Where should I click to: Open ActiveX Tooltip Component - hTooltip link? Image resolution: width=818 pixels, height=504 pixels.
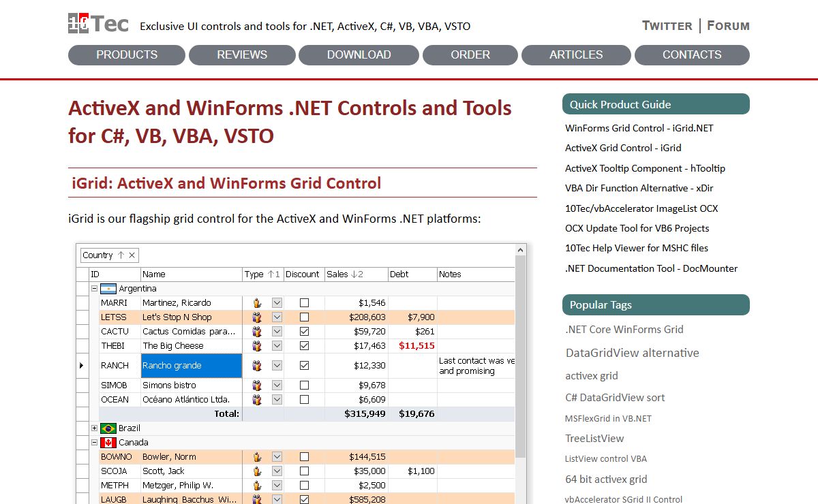(645, 168)
